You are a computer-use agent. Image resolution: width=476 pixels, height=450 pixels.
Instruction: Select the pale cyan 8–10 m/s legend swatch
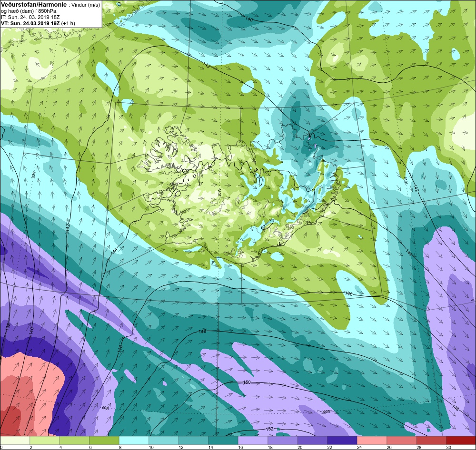coord(134,440)
